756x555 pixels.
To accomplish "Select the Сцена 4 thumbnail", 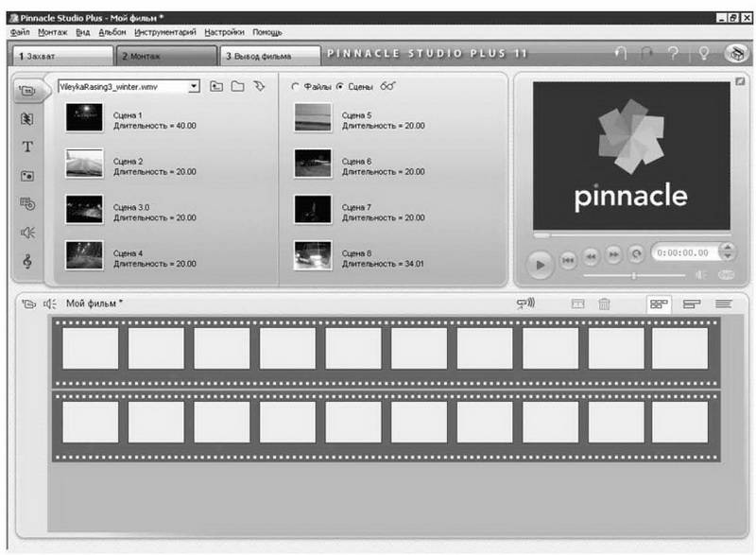I will [84, 255].
